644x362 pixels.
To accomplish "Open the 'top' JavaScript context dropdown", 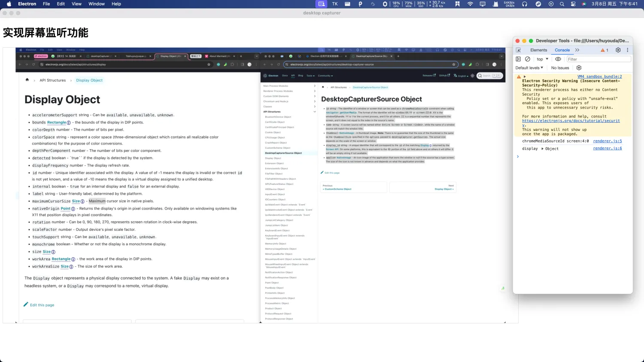I will [542, 59].
